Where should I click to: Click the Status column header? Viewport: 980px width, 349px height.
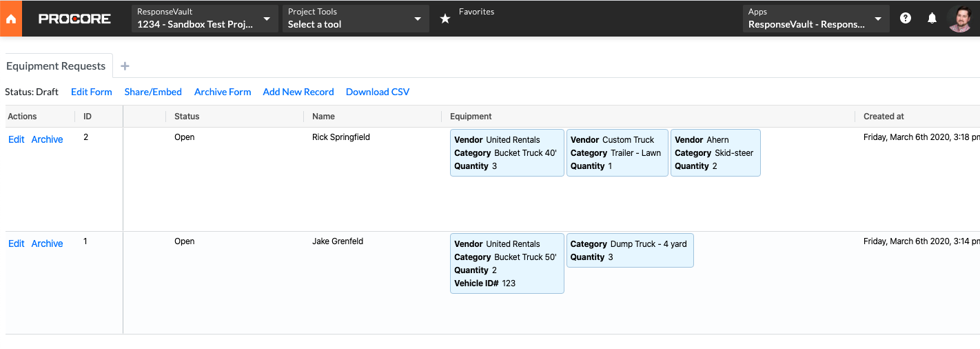click(187, 117)
